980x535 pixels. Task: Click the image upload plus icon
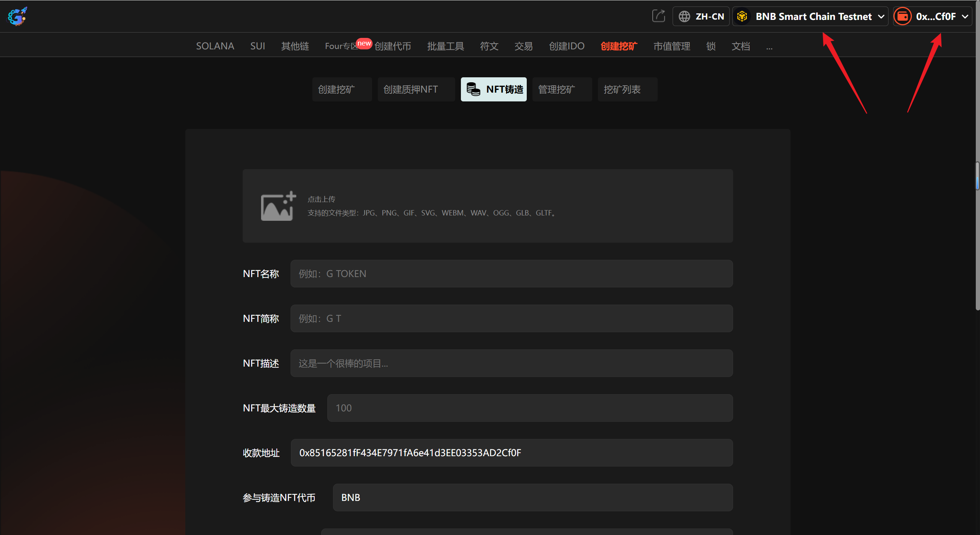tap(278, 206)
